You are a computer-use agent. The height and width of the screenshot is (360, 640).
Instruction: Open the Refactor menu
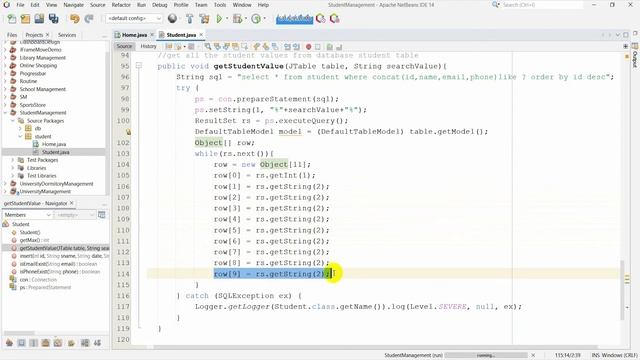pyautogui.click(x=121, y=5)
